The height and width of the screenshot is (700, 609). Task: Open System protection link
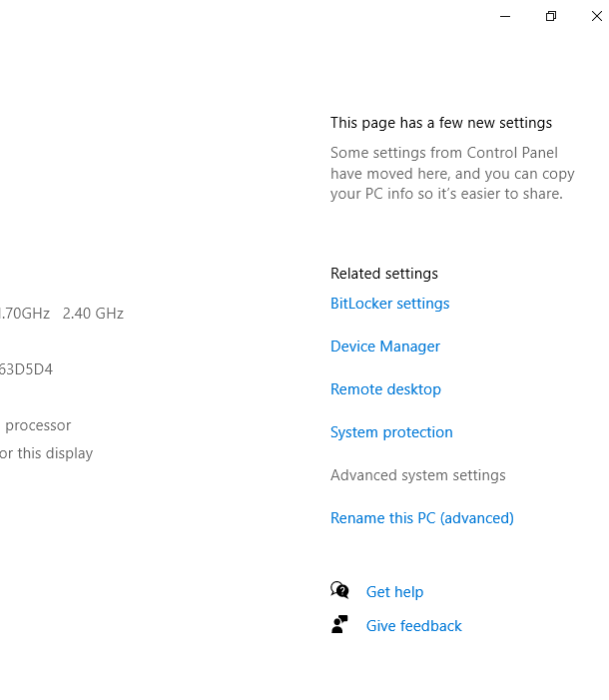click(391, 432)
